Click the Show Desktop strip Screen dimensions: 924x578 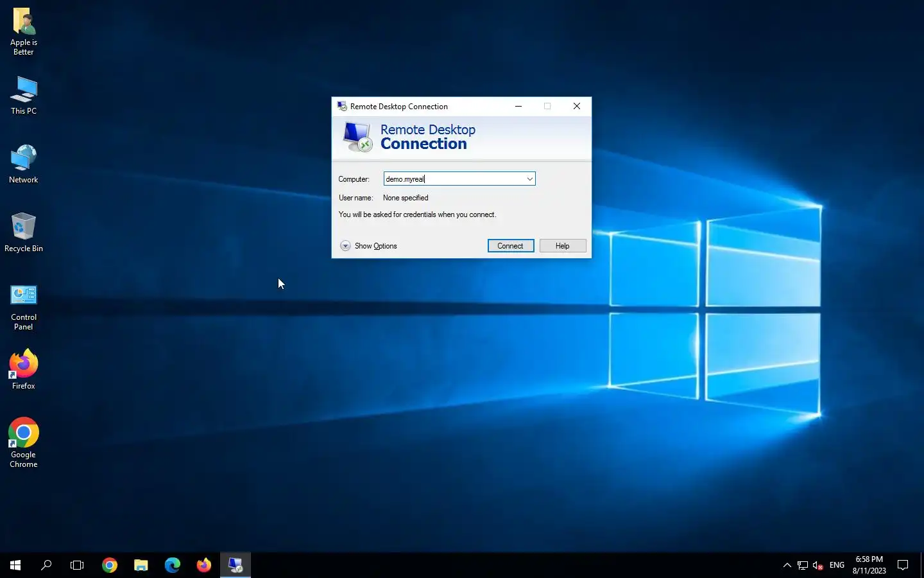pos(922,565)
